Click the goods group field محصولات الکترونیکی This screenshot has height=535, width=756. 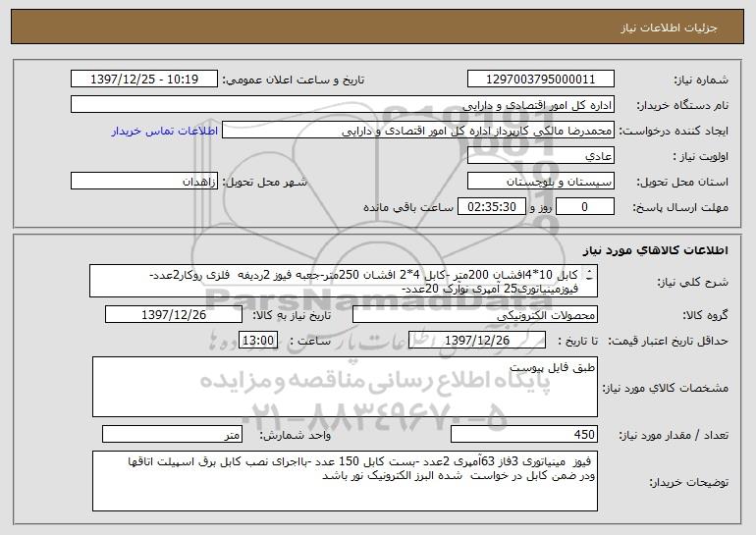click(475, 315)
